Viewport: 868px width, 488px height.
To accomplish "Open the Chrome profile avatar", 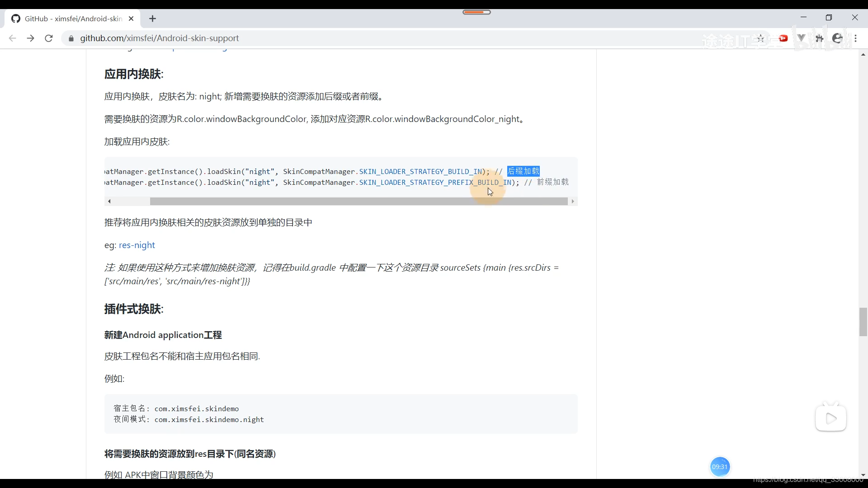I will (x=837, y=38).
